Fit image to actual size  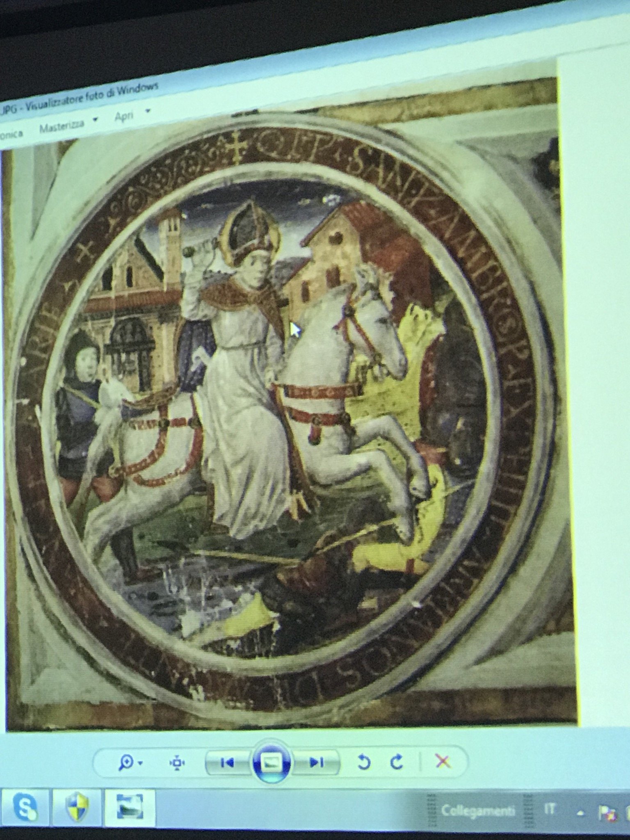(x=177, y=762)
